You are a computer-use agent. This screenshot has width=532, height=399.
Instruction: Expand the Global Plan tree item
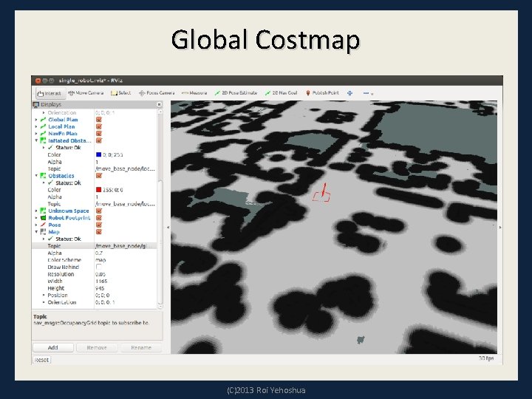tap(36, 120)
